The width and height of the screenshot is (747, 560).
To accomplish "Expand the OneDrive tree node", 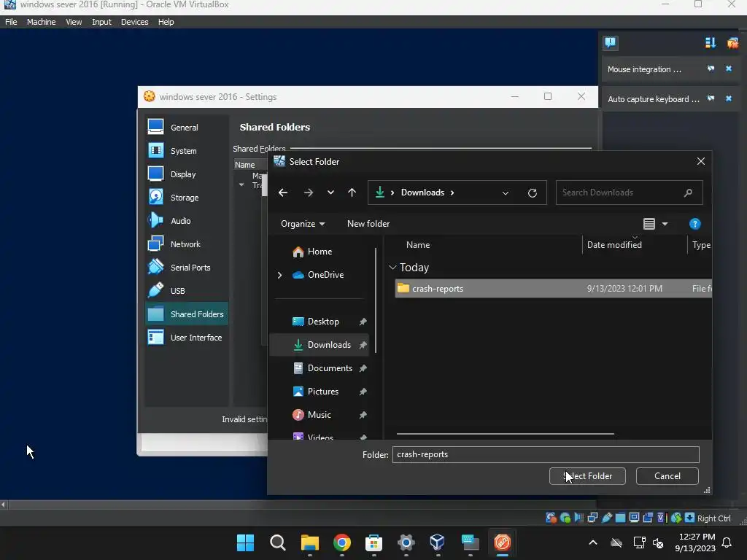I will point(279,275).
